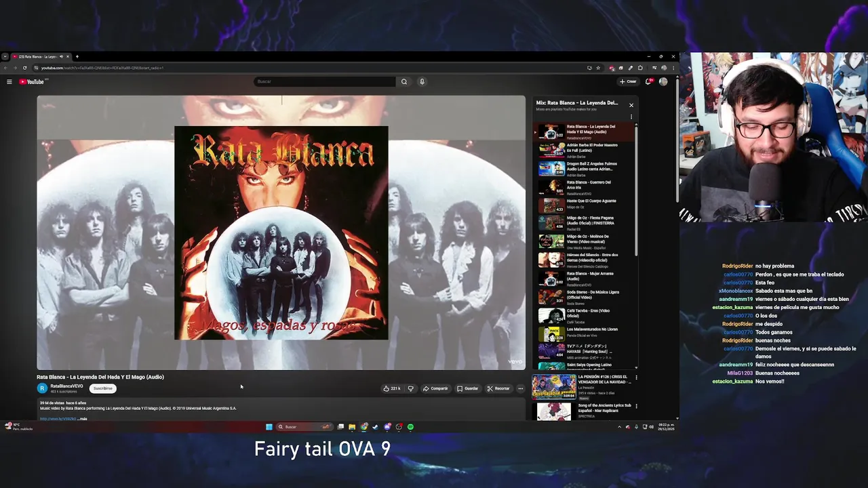Mute the tab via speaker icon
The width and height of the screenshot is (868, 488).
click(x=61, y=57)
